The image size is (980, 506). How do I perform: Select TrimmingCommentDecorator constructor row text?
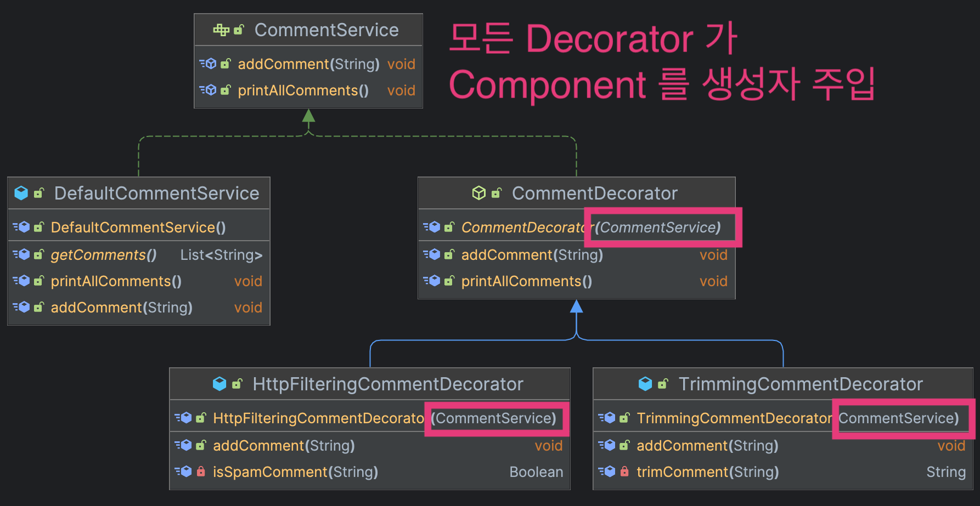(798, 418)
